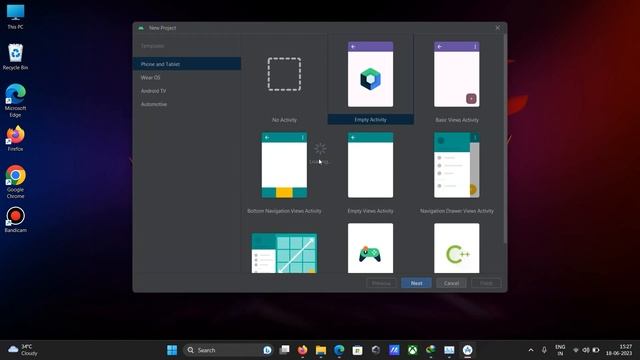
Task: Open network Wi-Fi tray icon
Action: click(576, 350)
